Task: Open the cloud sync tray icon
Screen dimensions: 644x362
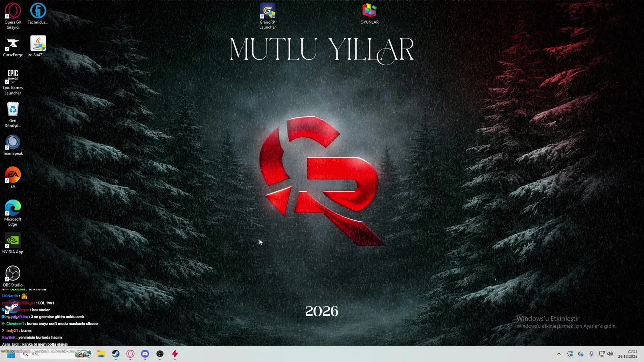Action: click(x=580, y=354)
